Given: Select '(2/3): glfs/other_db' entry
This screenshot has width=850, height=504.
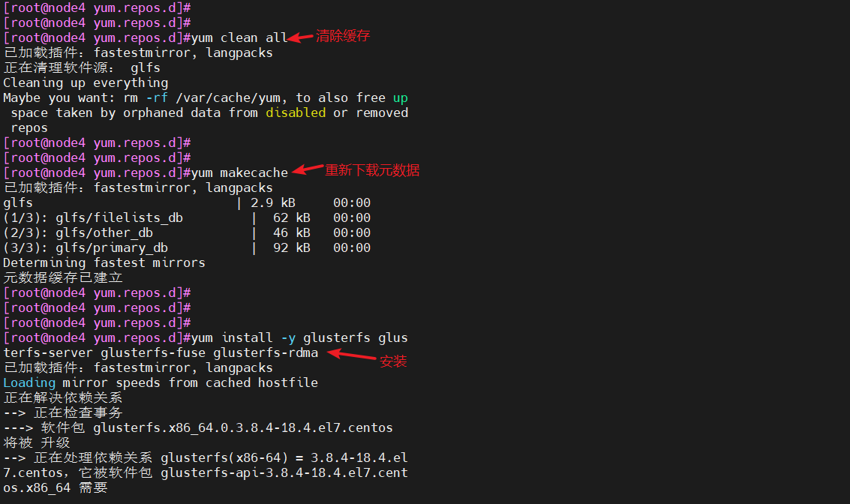Looking at the screenshot, I should pos(78,233).
